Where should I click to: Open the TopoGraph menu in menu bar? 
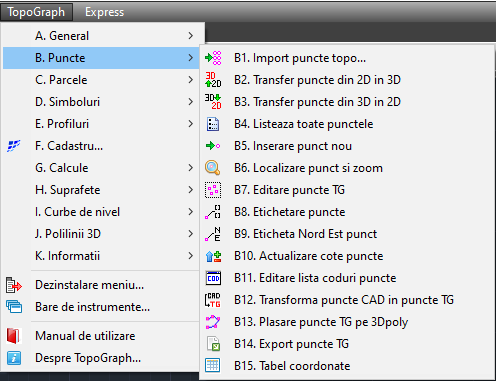[x=36, y=12]
